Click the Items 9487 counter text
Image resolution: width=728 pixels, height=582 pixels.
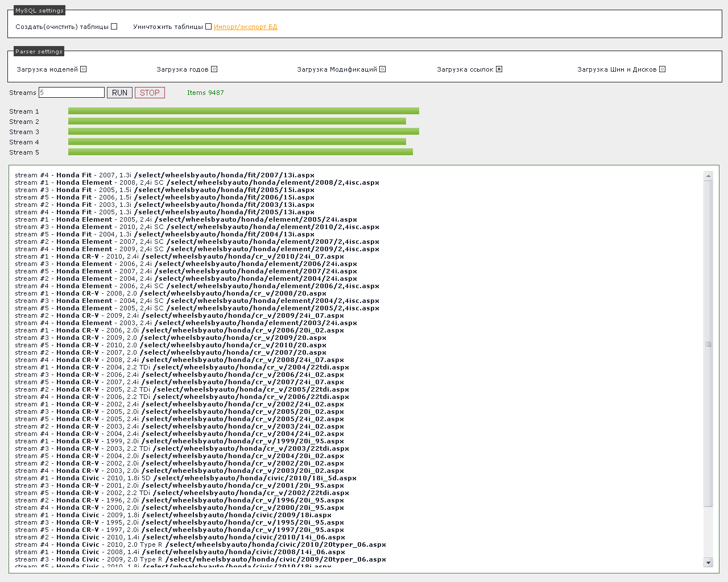click(205, 93)
